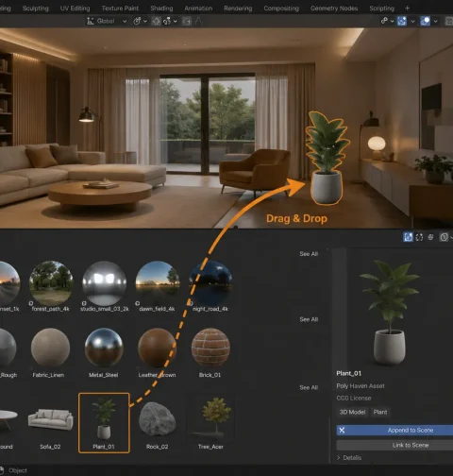Open the Rendering workspace tab
The width and height of the screenshot is (453, 476).
pos(238,8)
